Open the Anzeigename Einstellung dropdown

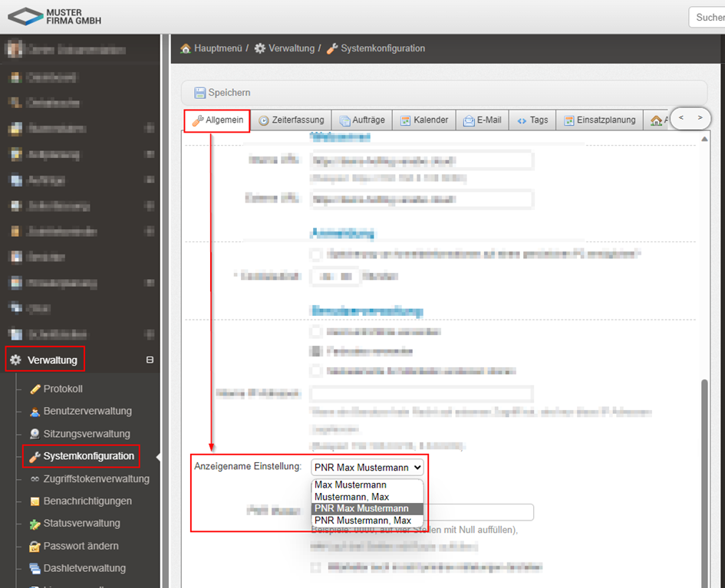coord(367,467)
